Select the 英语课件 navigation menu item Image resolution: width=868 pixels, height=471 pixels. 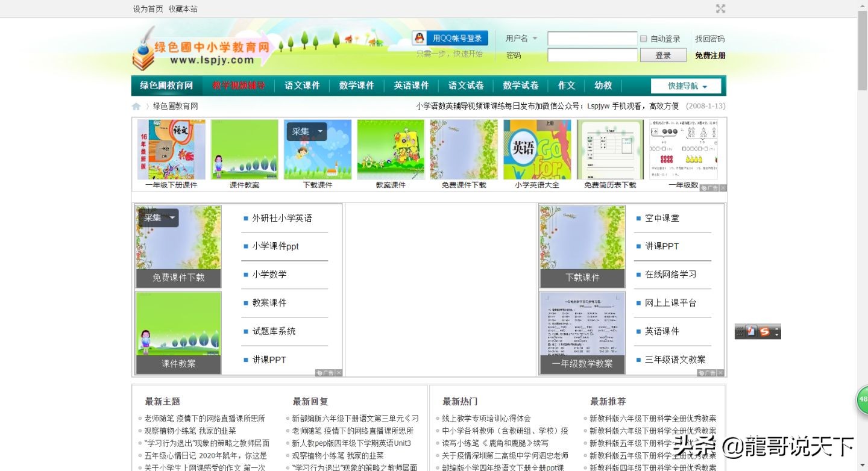(x=411, y=85)
